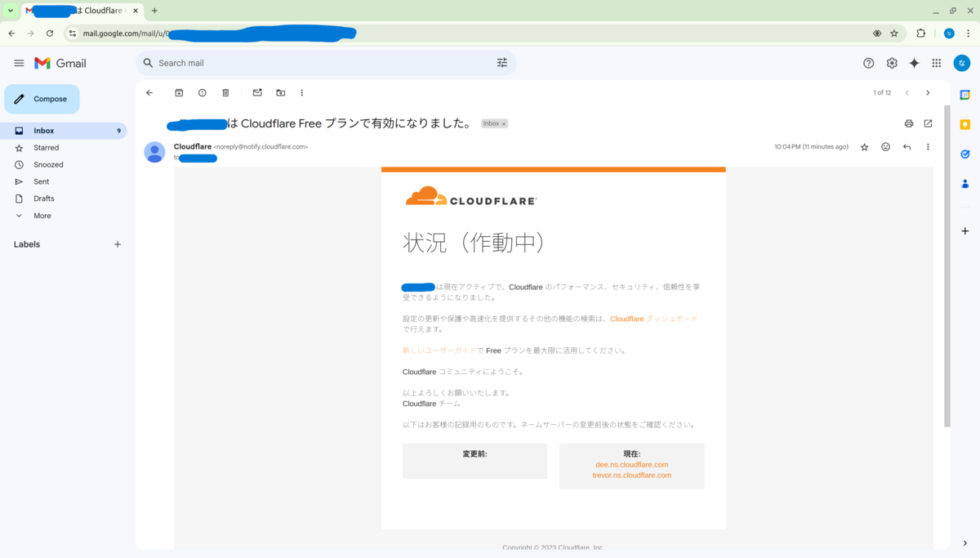Bookmark this page star icon

894,33
